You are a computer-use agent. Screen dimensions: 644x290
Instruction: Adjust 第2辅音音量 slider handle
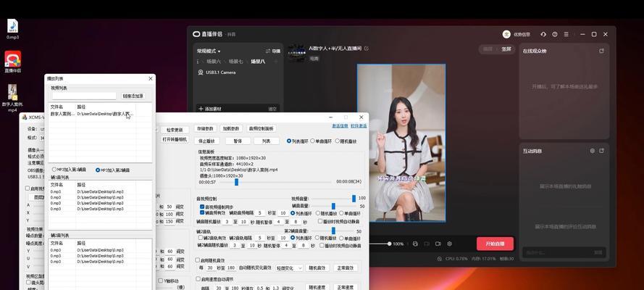333,231
